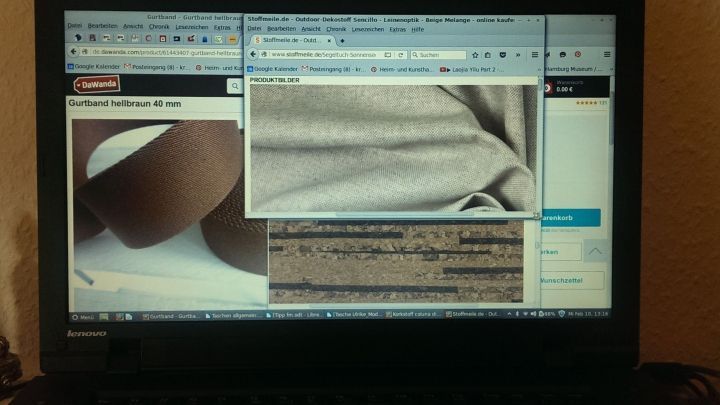720x405 pixels.
Task: Open the Menü start button on taskbar
Action: point(83,317)
